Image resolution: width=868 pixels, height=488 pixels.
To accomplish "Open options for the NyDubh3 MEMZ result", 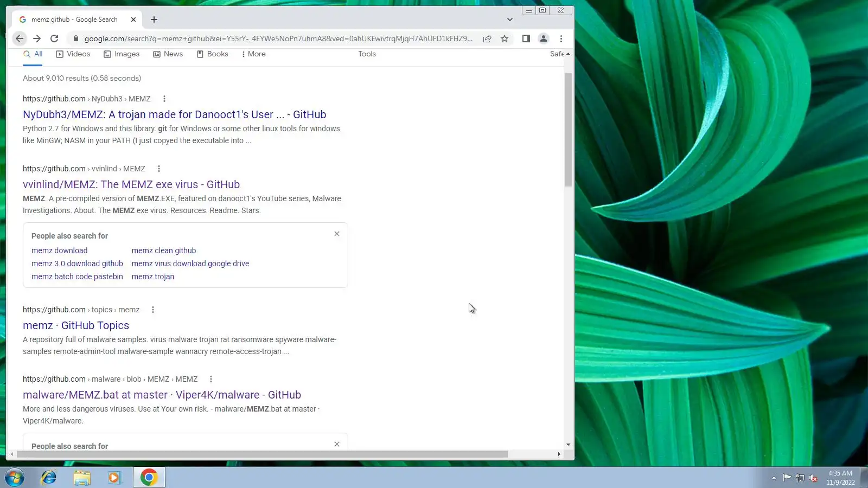I will 164,99.
